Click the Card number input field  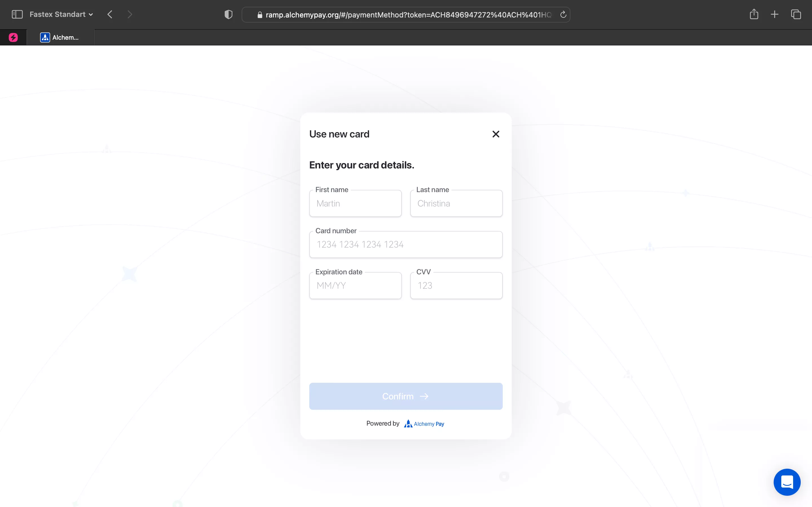(406, 244)
